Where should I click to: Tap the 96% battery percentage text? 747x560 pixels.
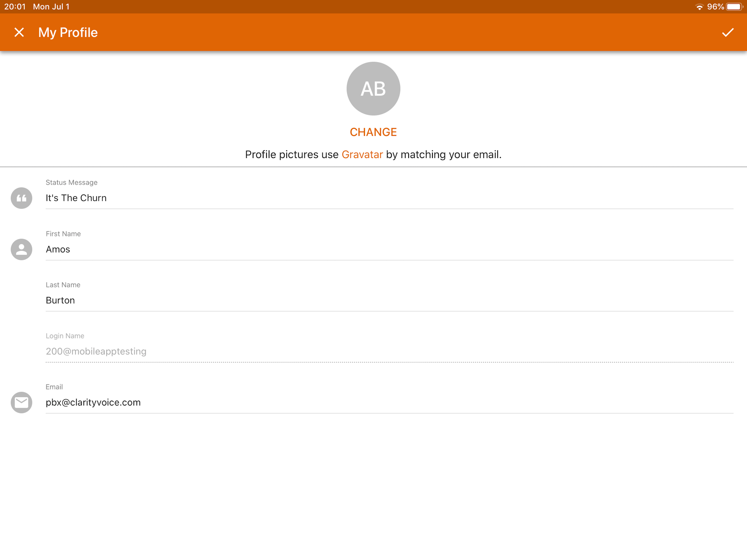(x=715, y=7)
